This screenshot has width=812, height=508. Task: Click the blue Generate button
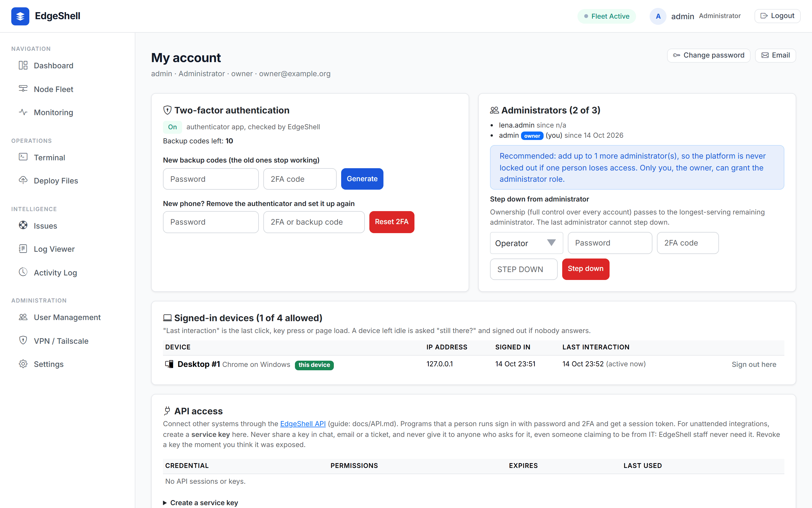362,179
